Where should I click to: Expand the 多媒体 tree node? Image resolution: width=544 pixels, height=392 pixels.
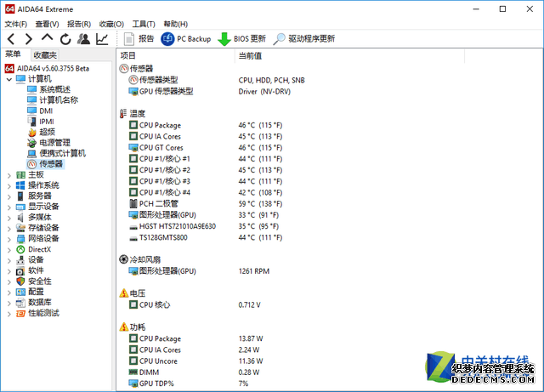click(x=9, y=218)
